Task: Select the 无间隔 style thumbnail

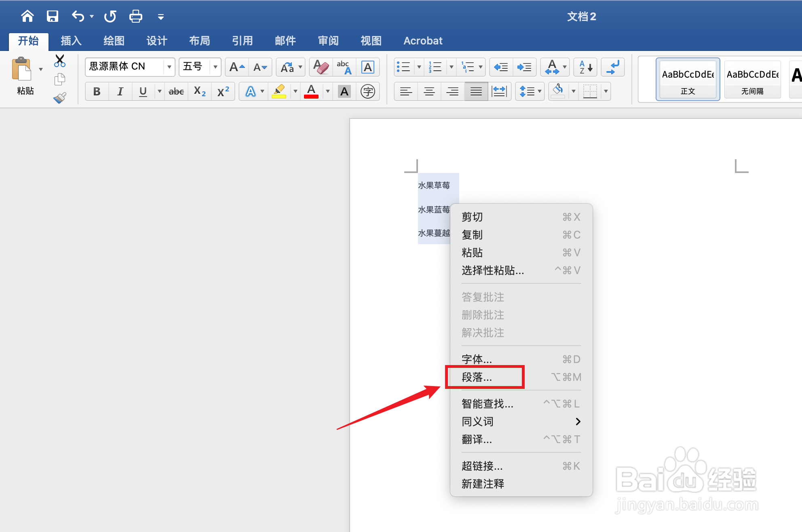Action: tap(752, 79)
